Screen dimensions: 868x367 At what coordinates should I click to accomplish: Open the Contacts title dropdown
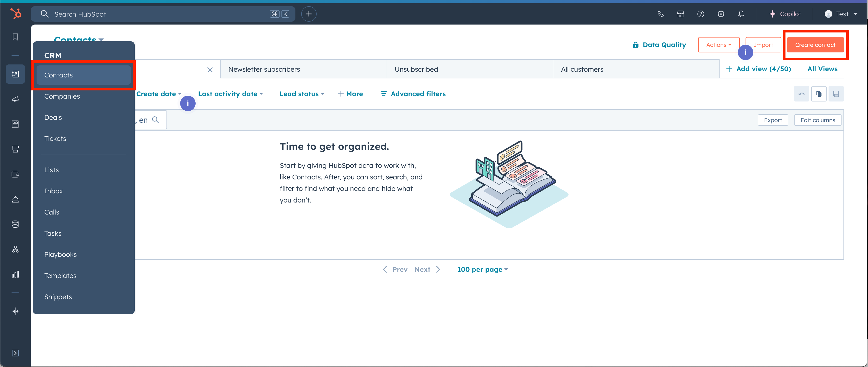click(x=79, y=39)
